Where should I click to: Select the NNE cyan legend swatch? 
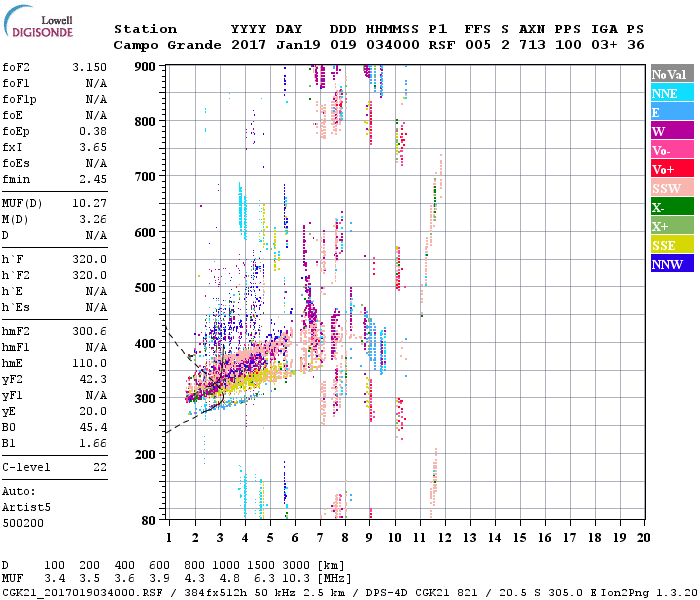pos(672,93)
